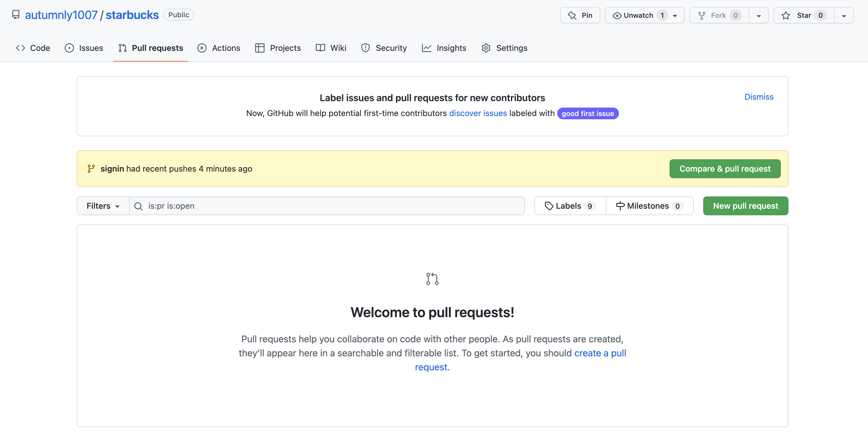
Task: Click the Public visibility badge
Action: [179, 15]
